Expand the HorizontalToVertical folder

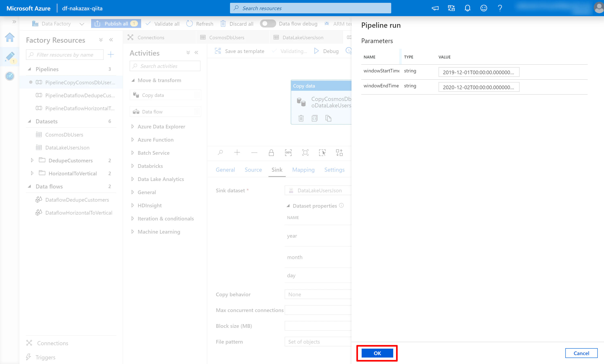(x=32, y=173)
